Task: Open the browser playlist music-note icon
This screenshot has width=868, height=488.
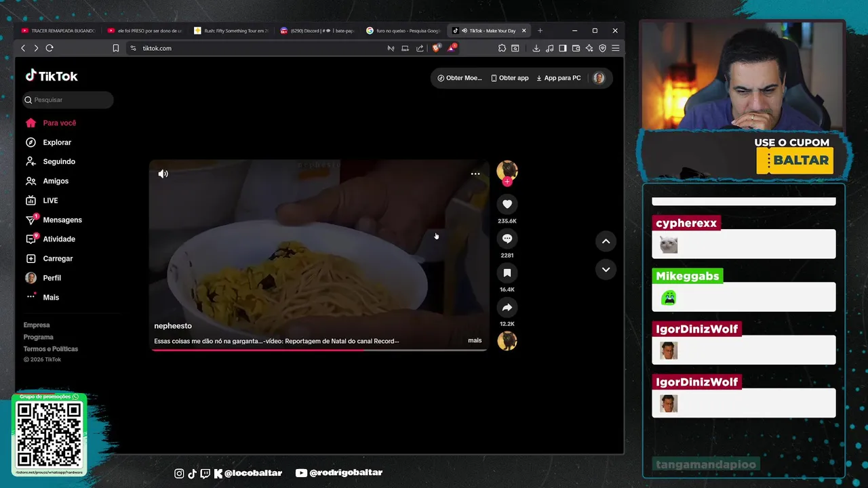Action: coord(549,48)
